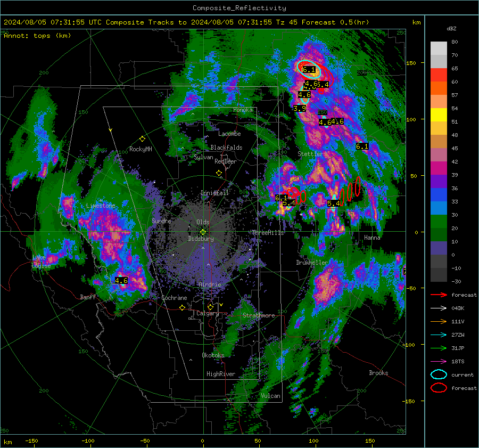
Task: Click the Airdrie city label
Action: point(210,284)
